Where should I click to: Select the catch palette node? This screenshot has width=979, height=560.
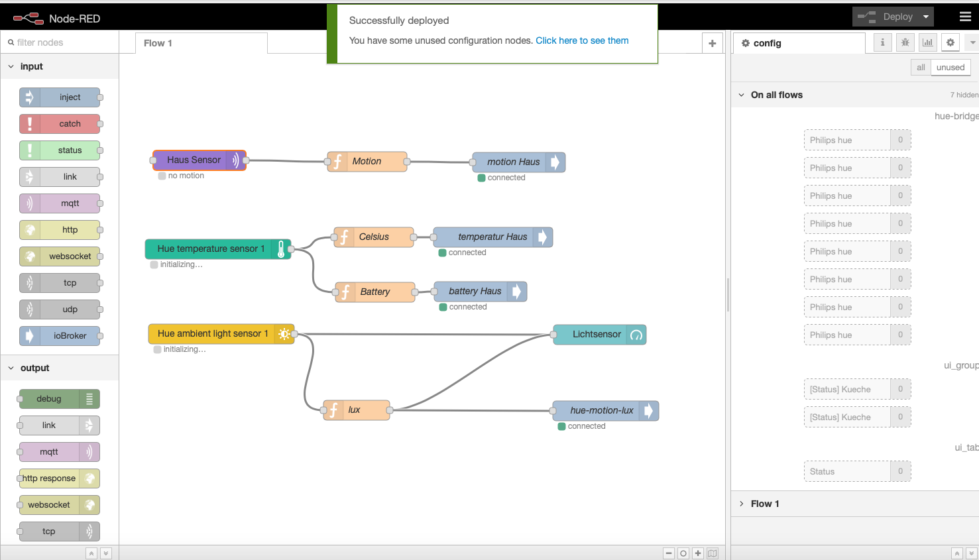(x=60, y=124)
